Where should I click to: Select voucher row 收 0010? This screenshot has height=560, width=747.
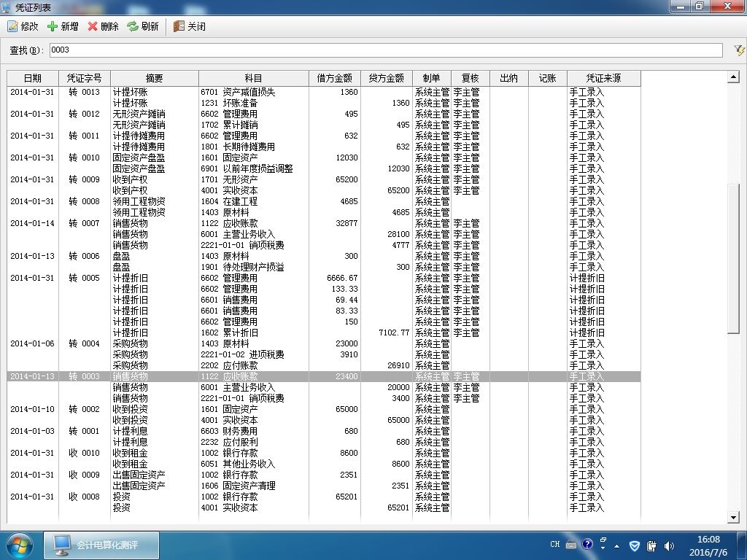point(324,454)
